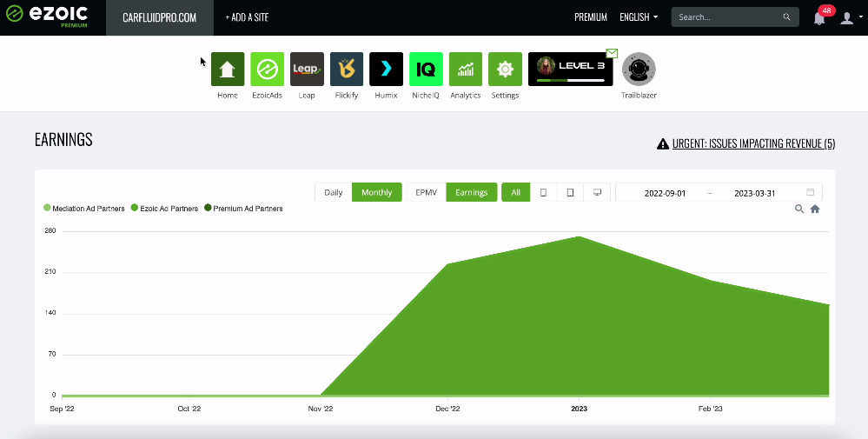This screenshot has width=868, height=439.
Task: Reset chart with home icon
Action: pos(815,209)
